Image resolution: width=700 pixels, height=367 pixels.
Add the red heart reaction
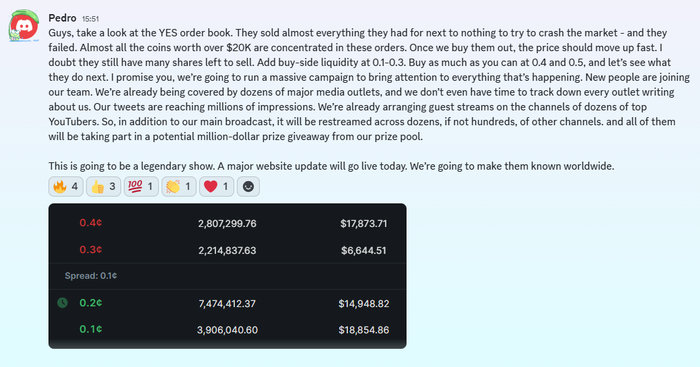[217, 186]
